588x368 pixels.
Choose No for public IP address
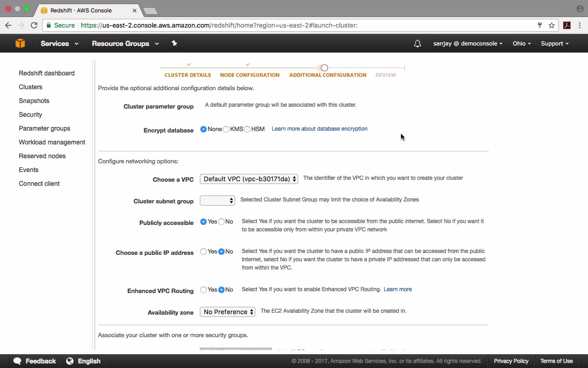221,252
